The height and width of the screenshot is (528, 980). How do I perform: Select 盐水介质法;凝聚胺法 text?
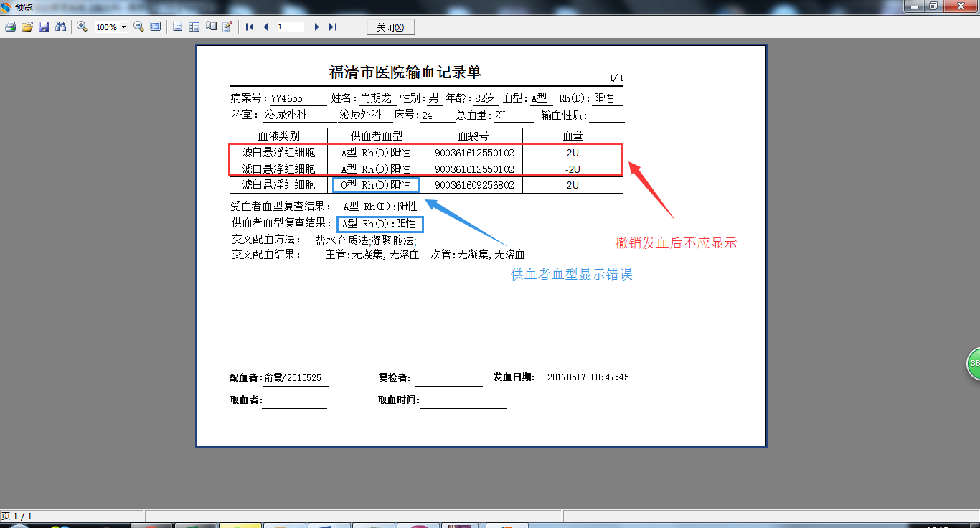click(365, 240)
